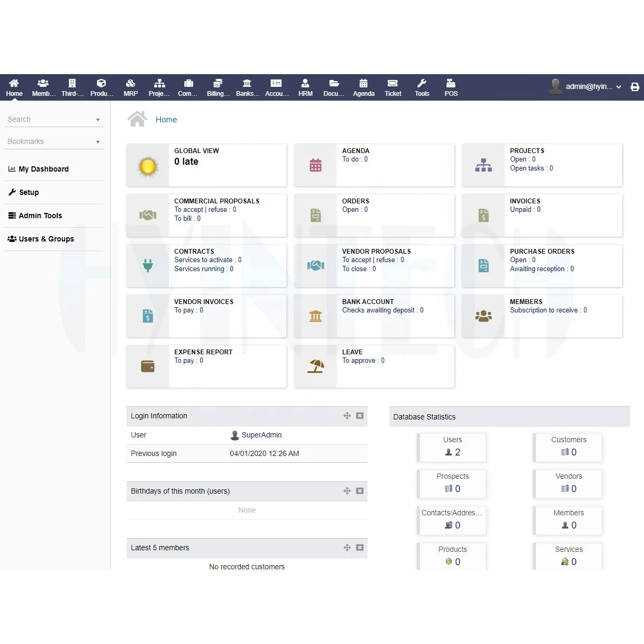644x644 pixels.
Task: Click the large house icon beside Home breadcrumb
Action: tap(137, 119)
